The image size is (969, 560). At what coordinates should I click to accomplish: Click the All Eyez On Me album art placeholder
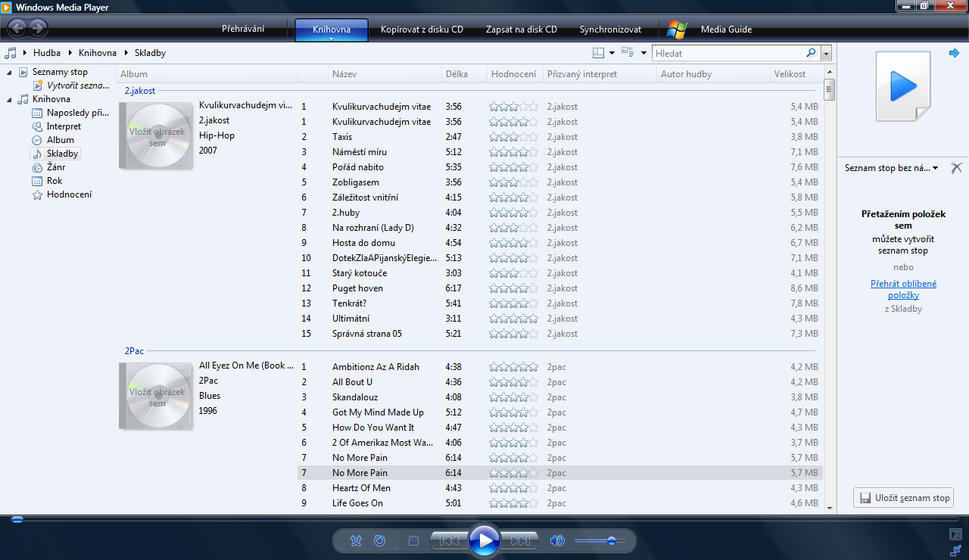point(157,397)
